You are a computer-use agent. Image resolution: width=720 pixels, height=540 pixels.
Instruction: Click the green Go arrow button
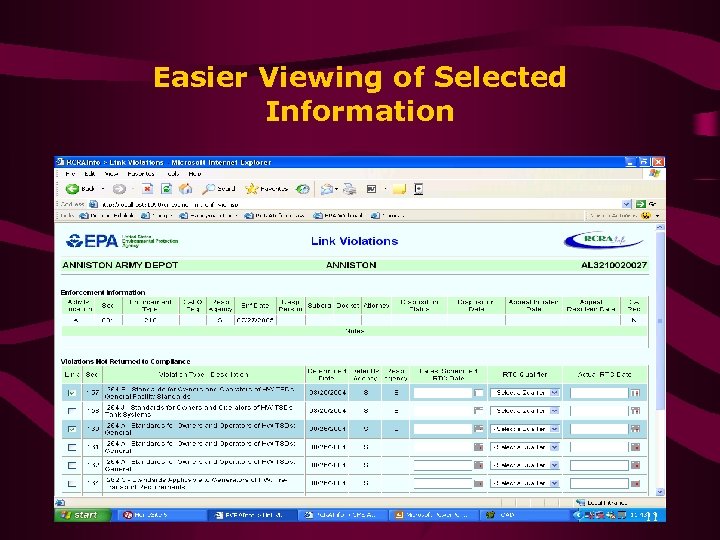[x=641, y=204]
